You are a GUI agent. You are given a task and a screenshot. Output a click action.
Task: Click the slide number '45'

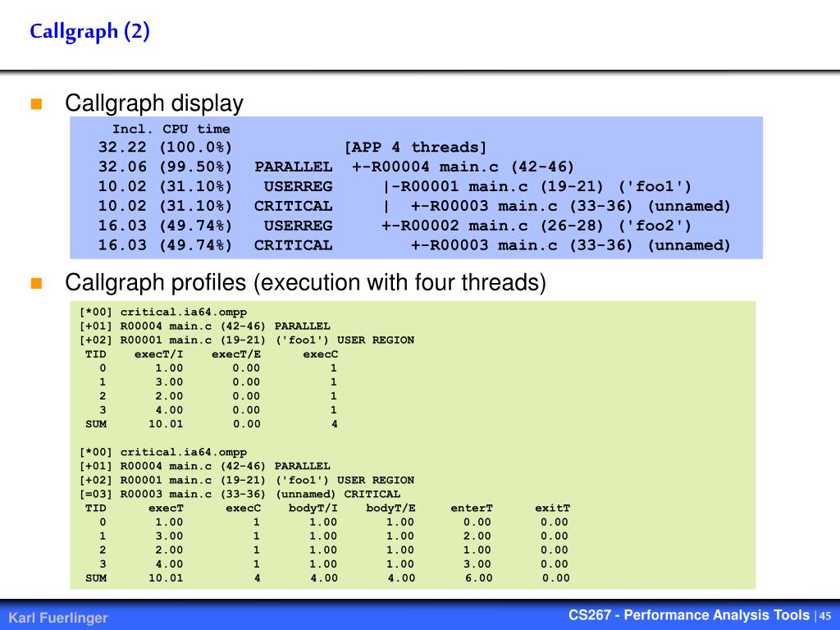pyautogui.click(x=825, y=616)
